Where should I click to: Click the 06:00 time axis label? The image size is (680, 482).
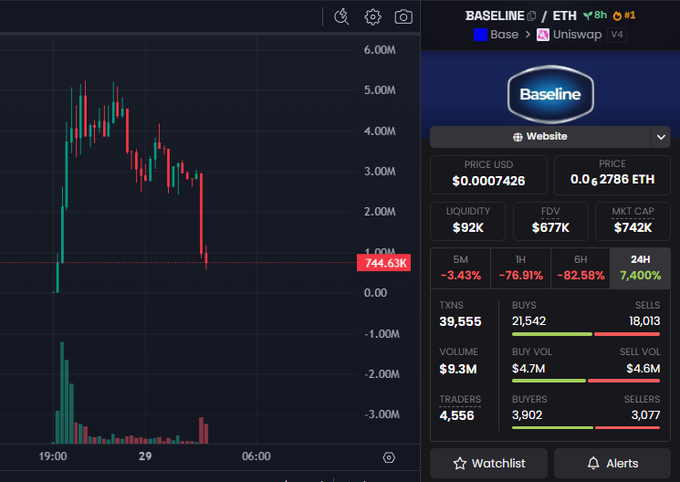256,456
